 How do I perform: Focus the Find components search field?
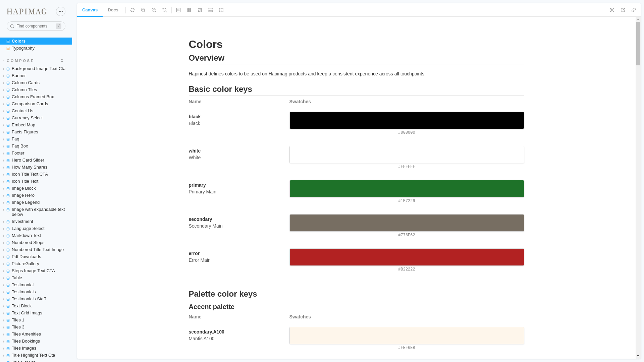pyautogui.click(x=36, y=26)
